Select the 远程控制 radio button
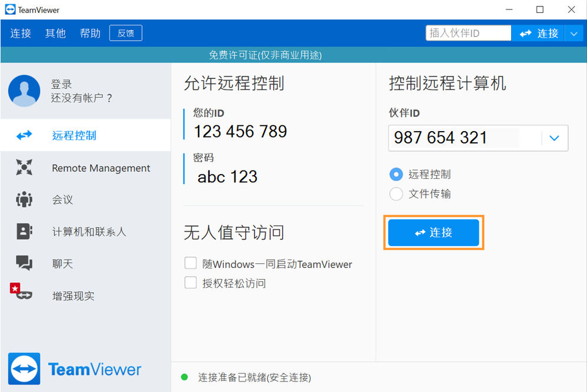587x392 pixels. point(396,174)
